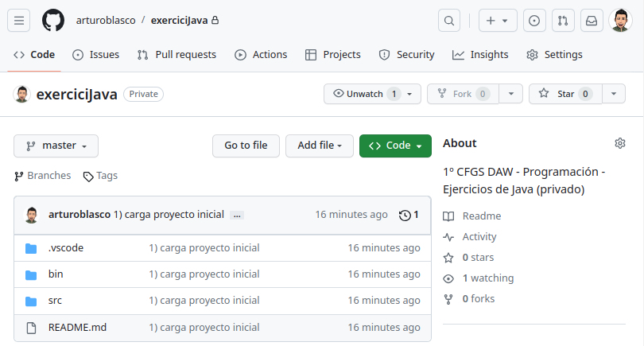Open the master branch selector
Viewport: 644px width, 346px height.
click(x=56, y=146)
